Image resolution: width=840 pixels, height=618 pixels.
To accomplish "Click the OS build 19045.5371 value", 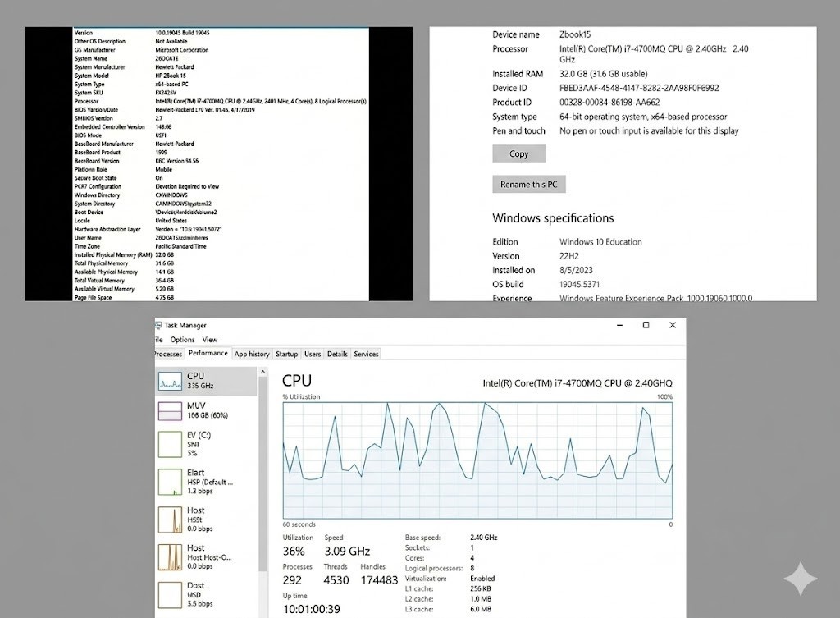I will pos(579,284).
